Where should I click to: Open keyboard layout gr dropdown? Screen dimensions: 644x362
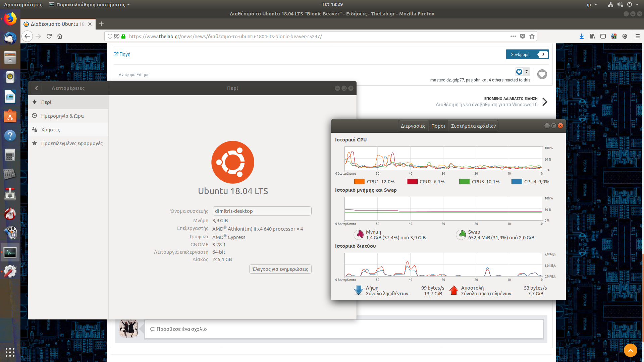592,5
